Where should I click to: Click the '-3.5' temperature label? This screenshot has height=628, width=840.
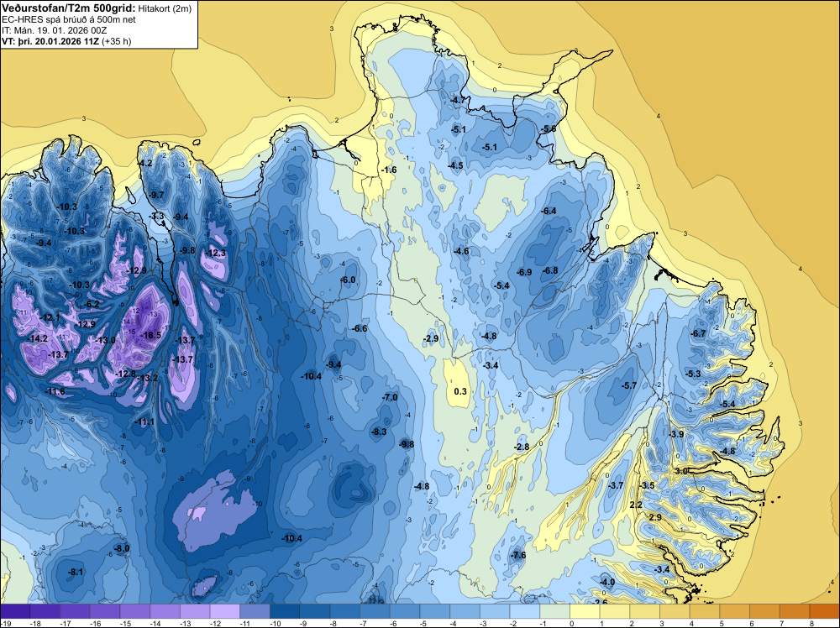(647, 485)
